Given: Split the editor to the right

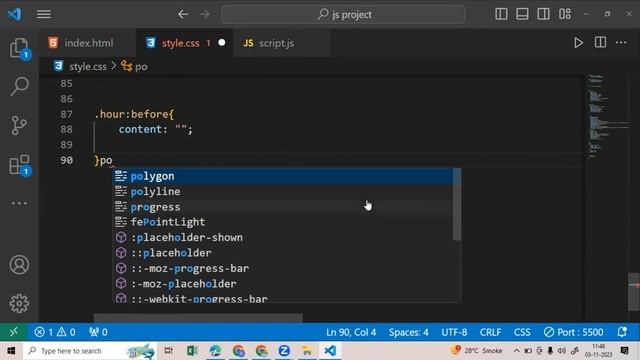Looking at the screenshot, I should point(600,42).
